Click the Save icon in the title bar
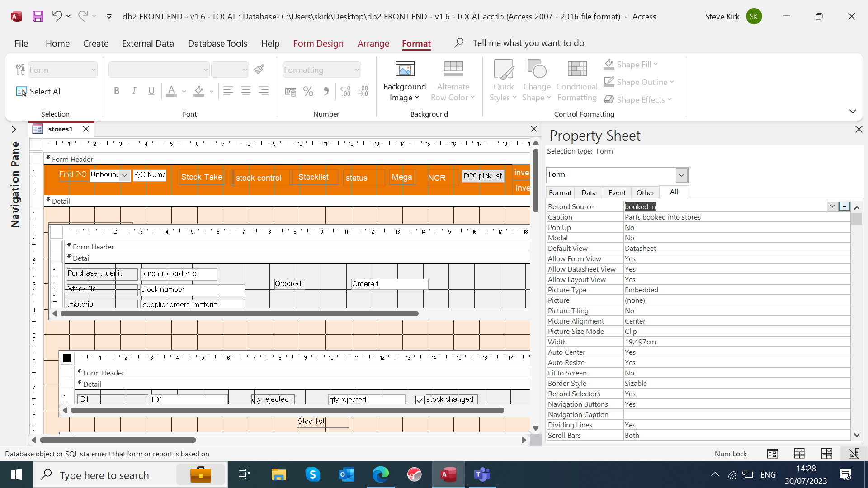The image size is (868, 488). (x=38, y=16)
